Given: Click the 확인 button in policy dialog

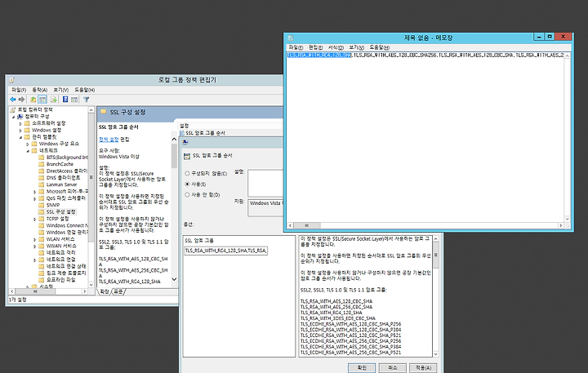Looking at the screenshot, I should coord(362,368).
